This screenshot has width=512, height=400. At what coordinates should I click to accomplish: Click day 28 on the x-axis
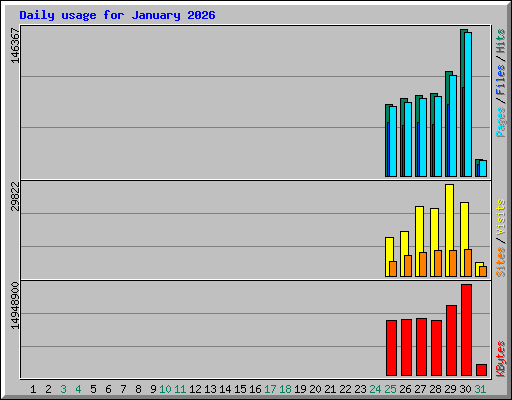point(435,389)
